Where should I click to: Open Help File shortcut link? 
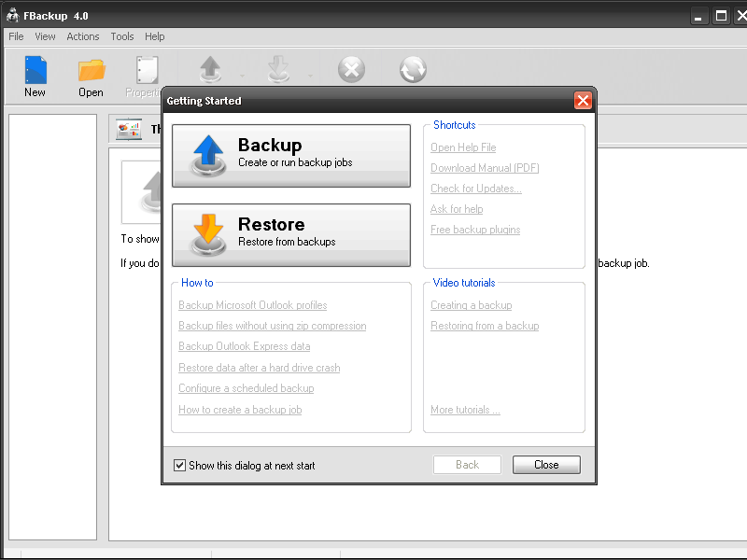click(x=463, y=147)
